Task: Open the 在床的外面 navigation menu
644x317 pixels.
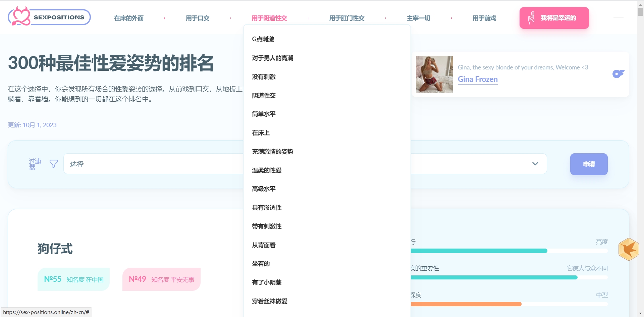Action: (129, 18)
